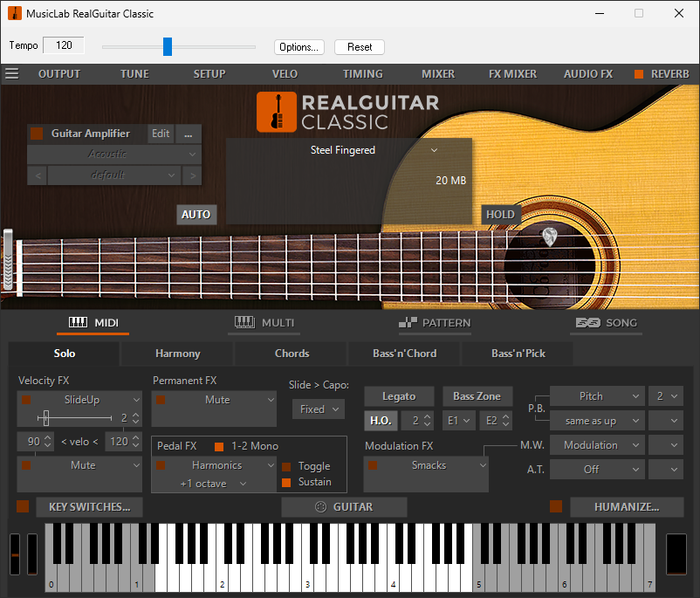Toggle the Humanize enable indicator

pos(556,506)
